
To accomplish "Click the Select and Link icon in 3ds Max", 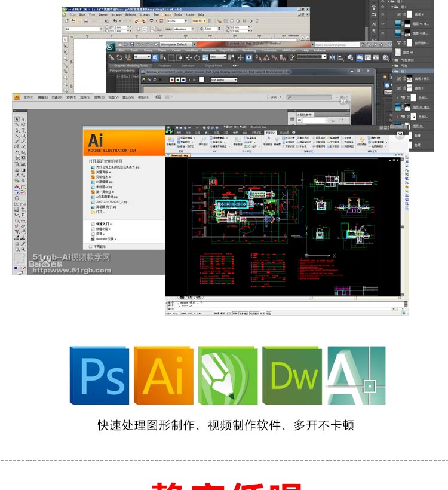I will [111, 57].
